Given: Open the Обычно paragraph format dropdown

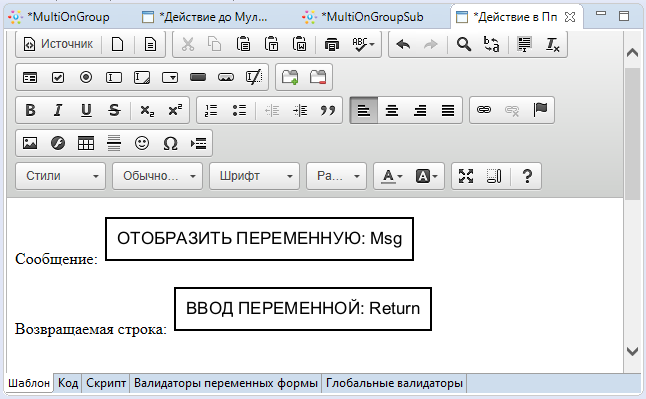Looking at the screenshot, I should pos(157,176).
